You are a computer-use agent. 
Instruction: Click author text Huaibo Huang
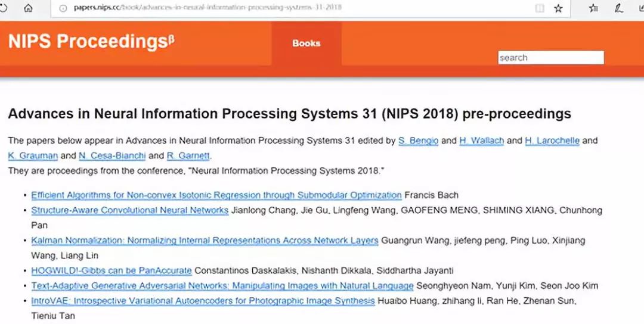tap(407, 301)
